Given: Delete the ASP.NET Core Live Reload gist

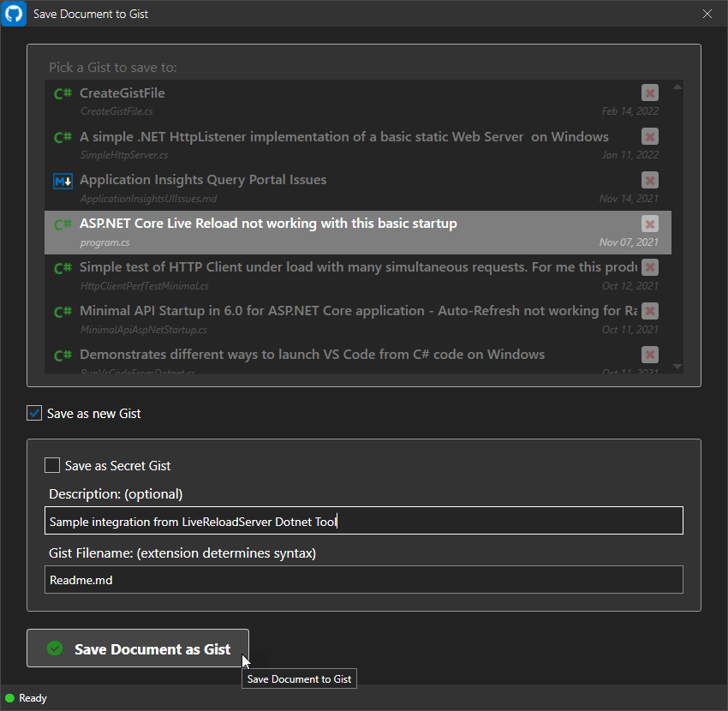Looking at the screenshot, I should click(x=649, y=224).
